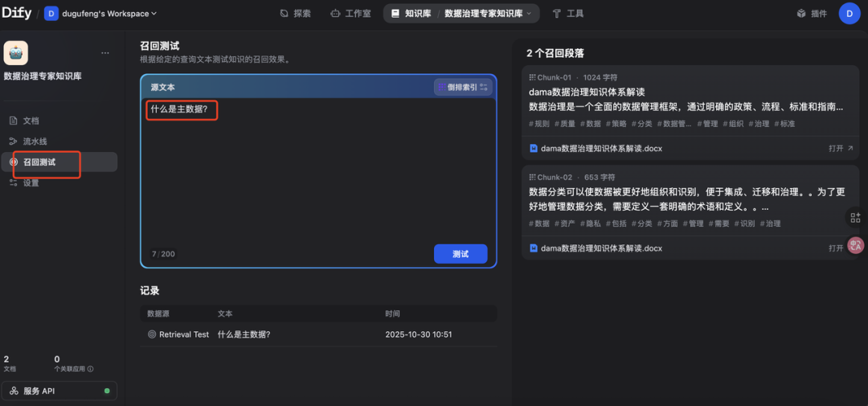
Task: Click the 时间 column header
Action: (392, 314)
